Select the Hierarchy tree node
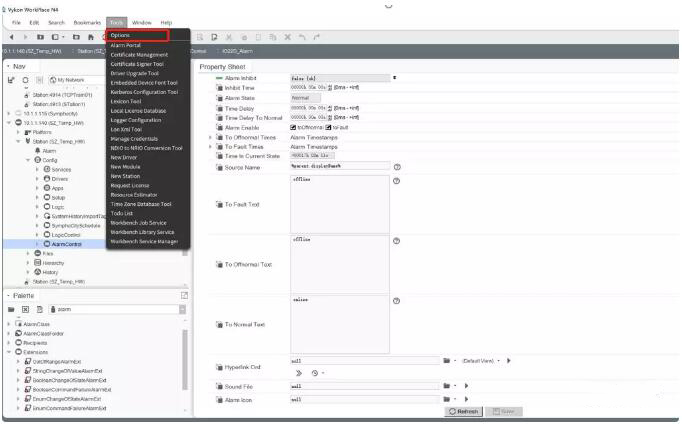Screen dimensions: 682x424 coord(53,263)
